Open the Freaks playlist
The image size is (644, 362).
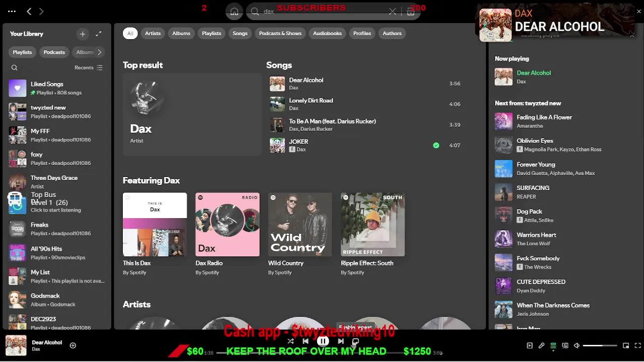(57, 229)
